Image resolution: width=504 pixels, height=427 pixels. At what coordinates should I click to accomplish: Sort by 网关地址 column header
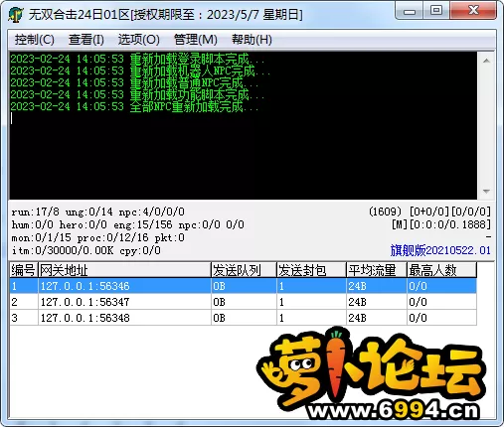124,270
